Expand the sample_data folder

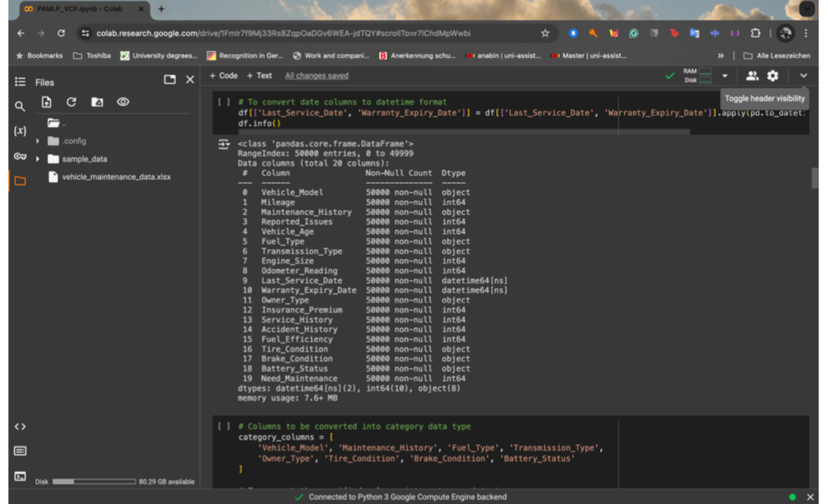tap(38, 159)
